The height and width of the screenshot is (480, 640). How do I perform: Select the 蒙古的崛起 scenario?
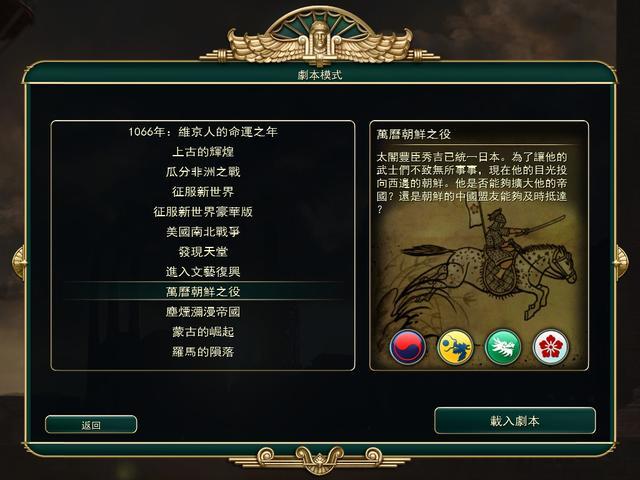click(203, 332)
